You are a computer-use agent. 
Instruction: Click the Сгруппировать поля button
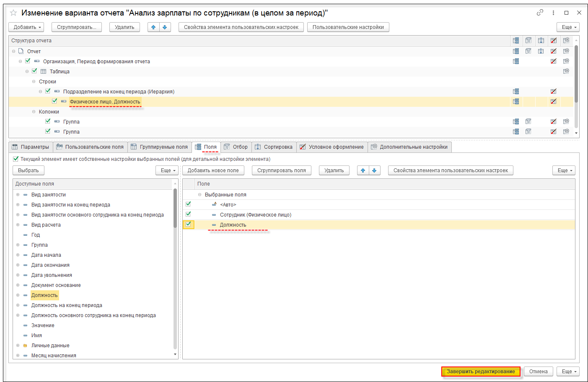(x=281, y=170)
